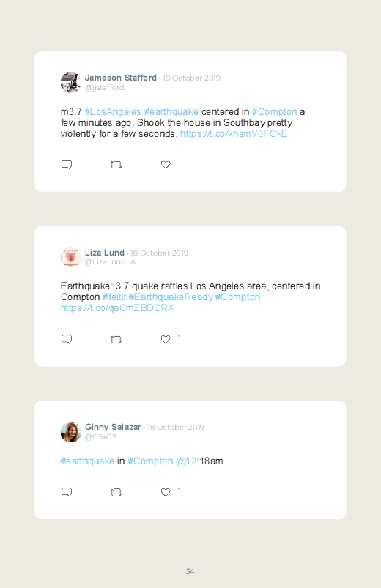Viewport: 381px width, 588px height.
Task: Click the @12 mention in Ginny's tweet
Action: click(186, 461)
